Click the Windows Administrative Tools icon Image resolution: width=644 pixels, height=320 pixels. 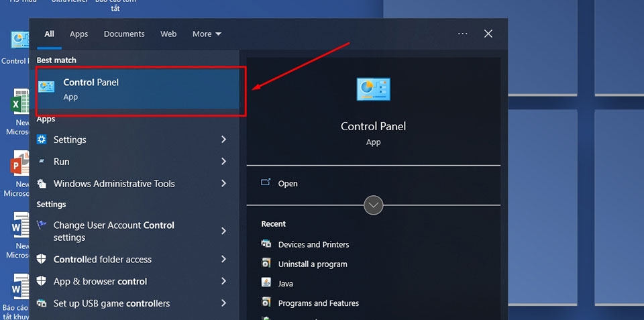click(42, 184)
